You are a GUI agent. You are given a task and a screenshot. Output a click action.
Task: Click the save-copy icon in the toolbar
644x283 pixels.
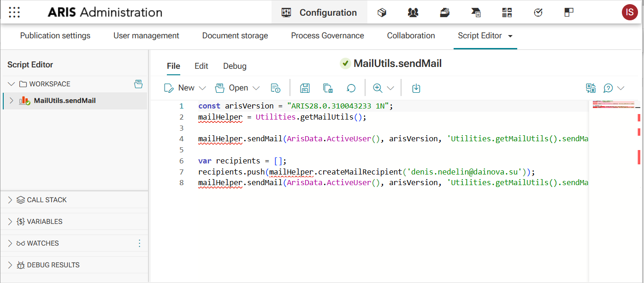click(x=328, y=88)
